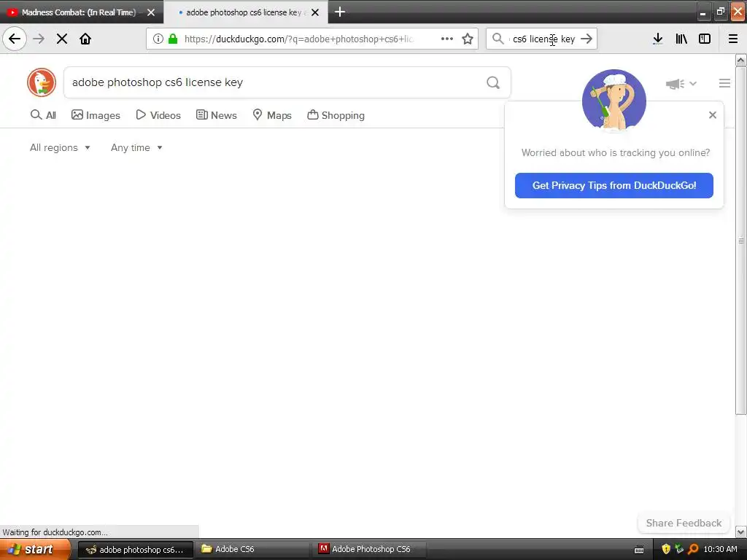The width and height of the screenshot is (747, 560).
Task: Switch to Madness Combat YouTube tab
Action: click(79, 12)
